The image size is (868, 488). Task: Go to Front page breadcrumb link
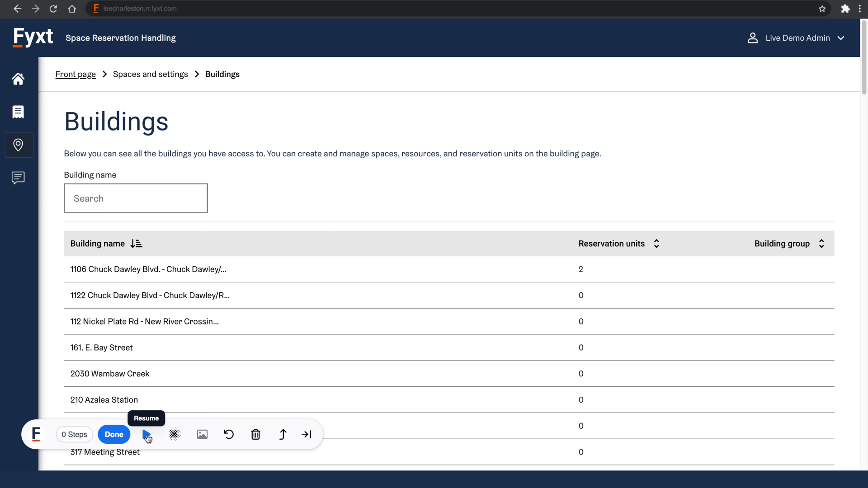75,74
